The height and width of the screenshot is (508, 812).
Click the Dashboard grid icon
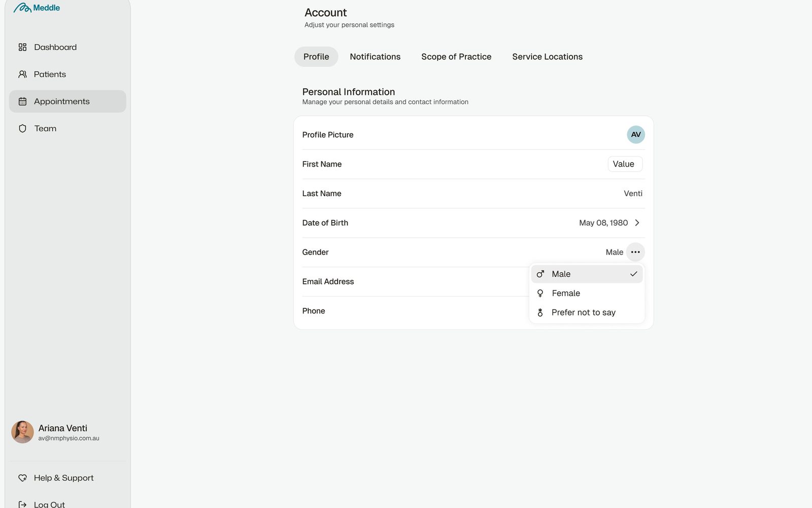pos(22,47)
